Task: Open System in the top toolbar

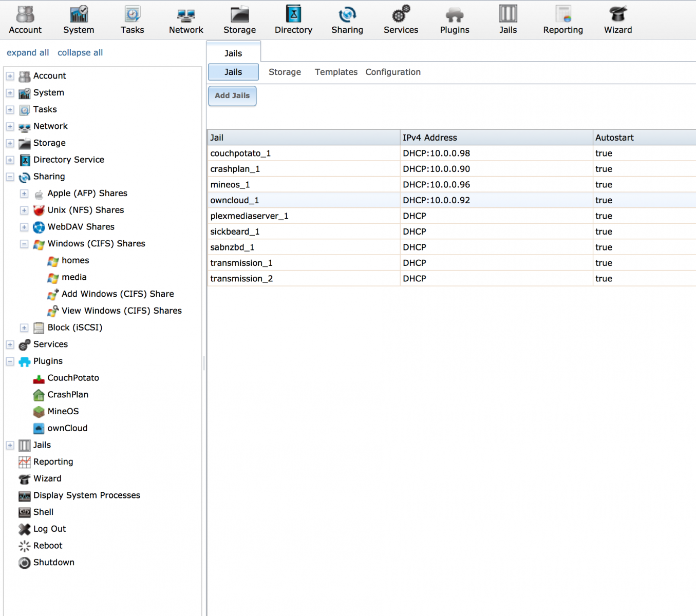Action: point(79,20)
